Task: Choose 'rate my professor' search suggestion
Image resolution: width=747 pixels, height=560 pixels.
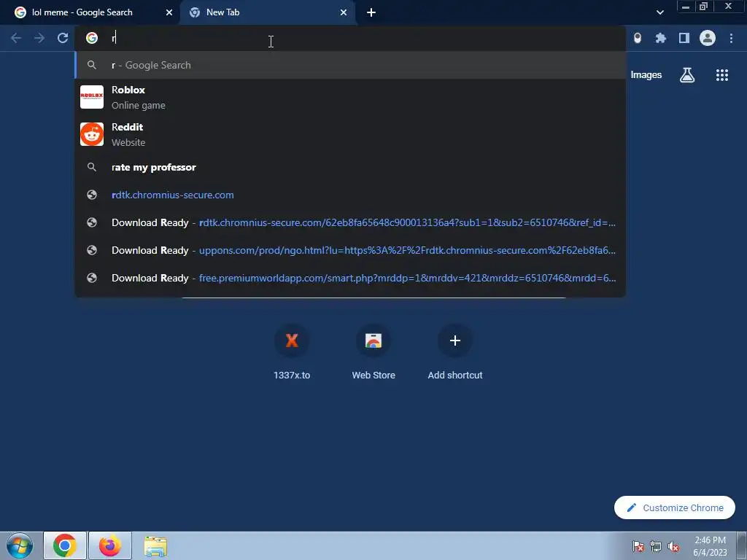Action: [350, 167]
